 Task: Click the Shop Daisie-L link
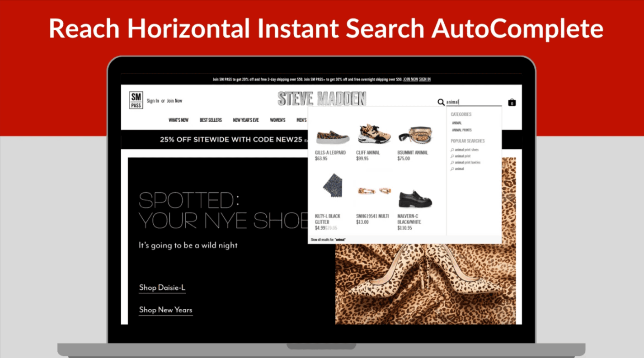click(162, 288)
